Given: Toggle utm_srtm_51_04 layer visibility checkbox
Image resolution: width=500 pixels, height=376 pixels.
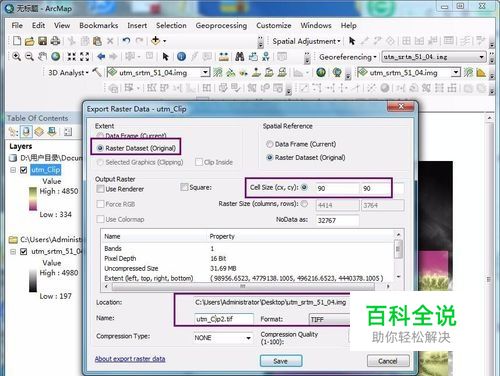Looking at the screenshot, I should [x=23, y=251].
